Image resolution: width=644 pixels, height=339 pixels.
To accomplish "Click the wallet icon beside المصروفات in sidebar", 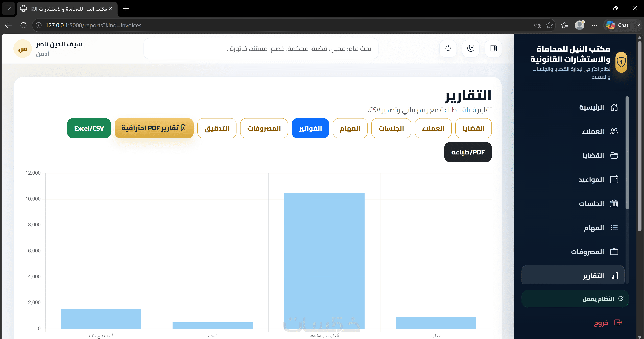I will [614, 251].
